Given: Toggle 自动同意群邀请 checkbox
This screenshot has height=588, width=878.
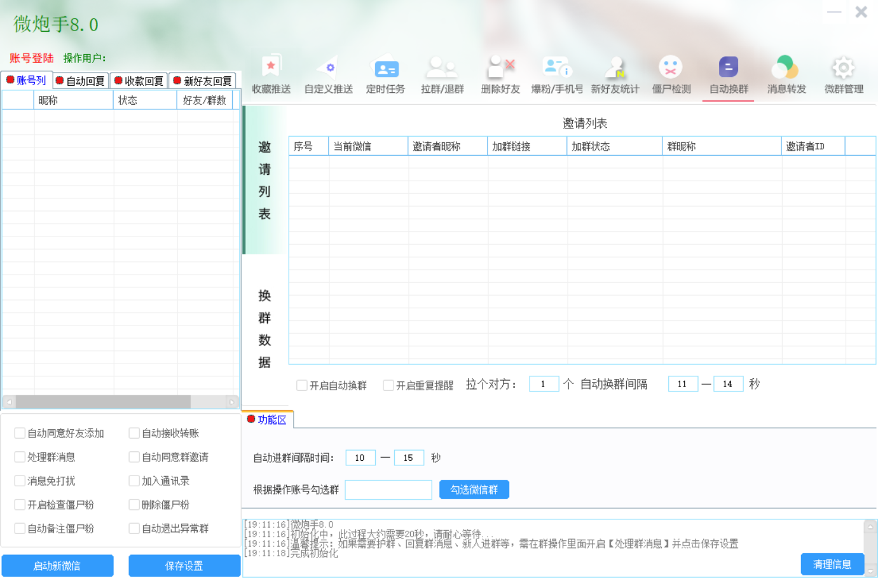Looking at the screenshot, I should pos(134,457).
